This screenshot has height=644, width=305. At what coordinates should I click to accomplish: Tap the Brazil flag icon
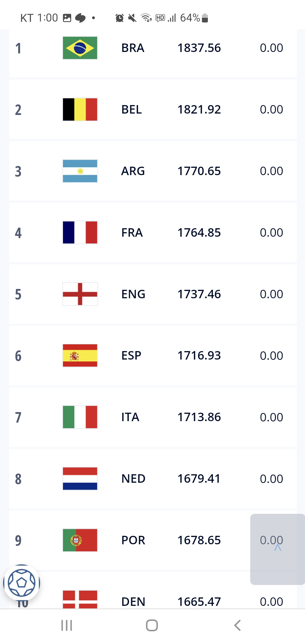(x=80, y=48)
